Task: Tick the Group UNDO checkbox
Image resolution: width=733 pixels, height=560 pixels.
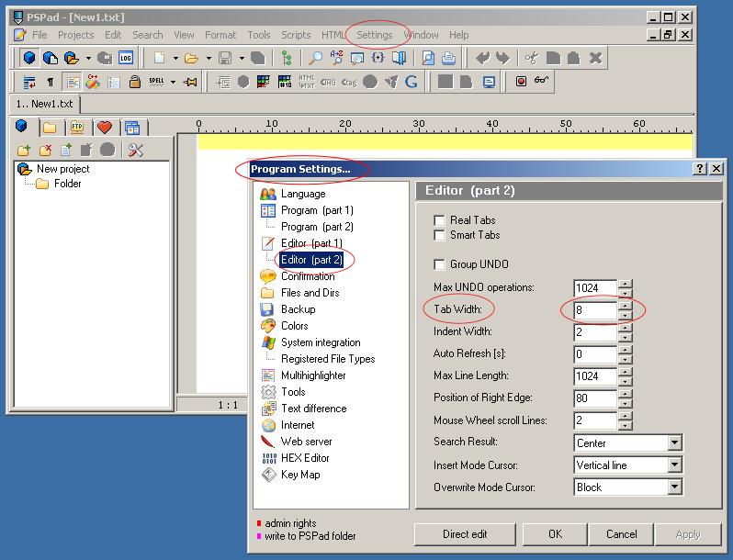Action: (439, 264)
